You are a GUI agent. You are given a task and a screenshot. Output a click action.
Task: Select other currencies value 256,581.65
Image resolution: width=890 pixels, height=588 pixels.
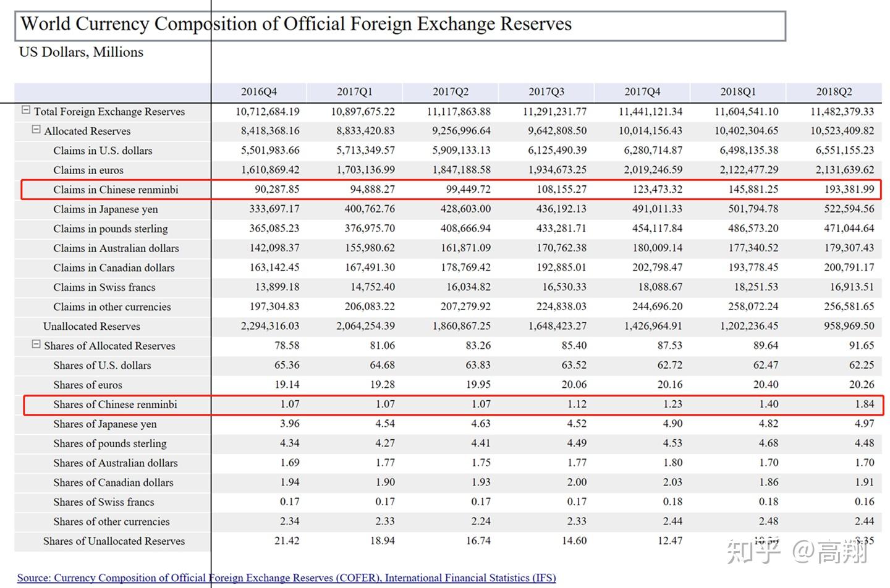click(x=849, y=307)
